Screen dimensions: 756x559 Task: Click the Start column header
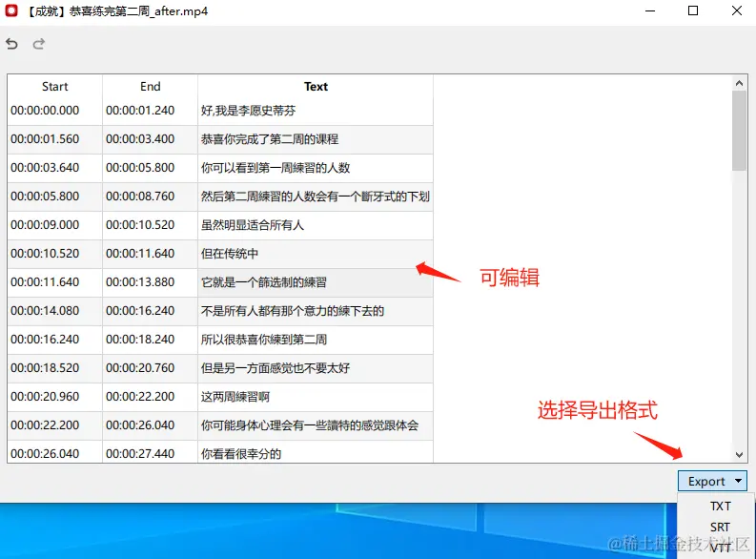(x=54, y=87)
